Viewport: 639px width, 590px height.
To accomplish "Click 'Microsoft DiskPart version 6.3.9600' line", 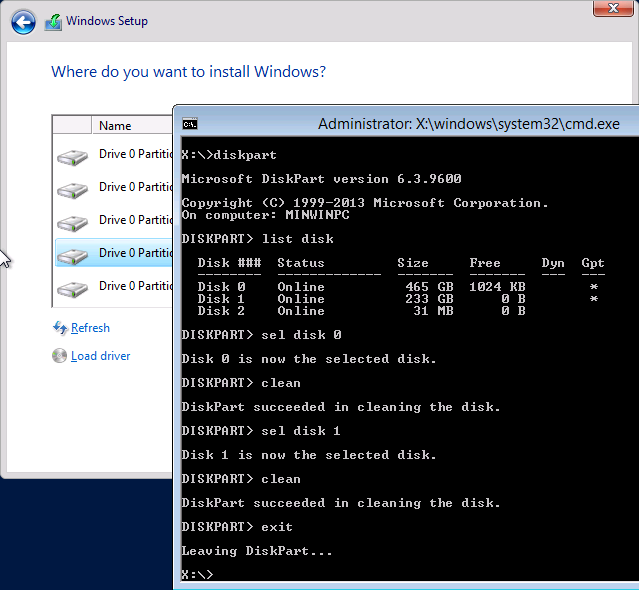I will tap(322, 179).
